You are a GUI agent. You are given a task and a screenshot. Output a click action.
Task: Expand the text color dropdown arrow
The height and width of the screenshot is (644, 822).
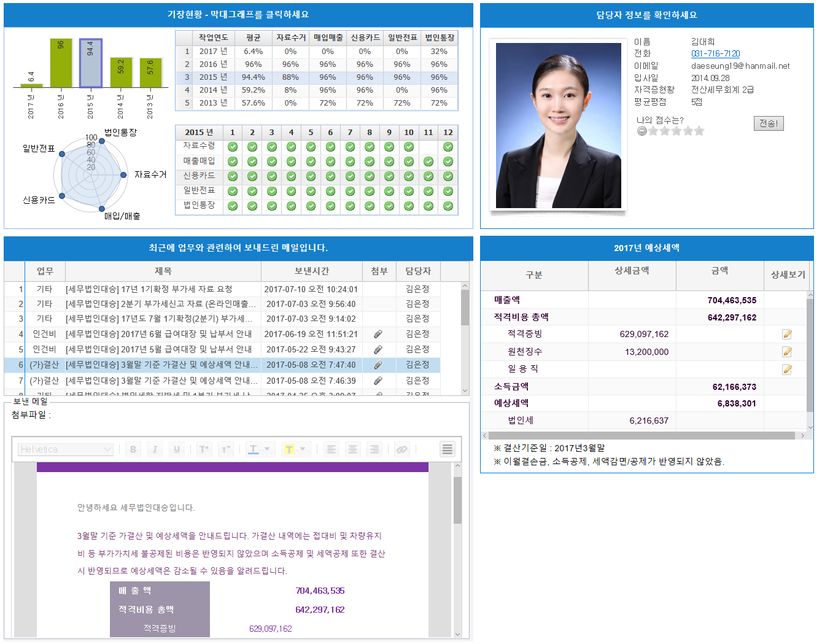click(267, 449)
